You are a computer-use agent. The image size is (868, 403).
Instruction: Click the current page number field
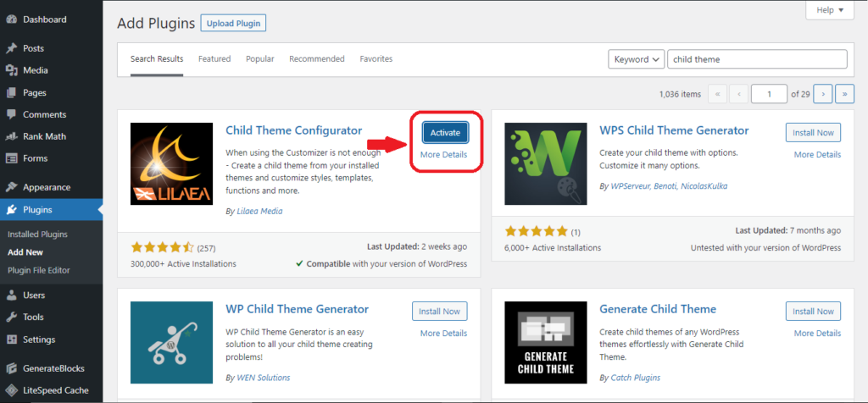(769, 94)
